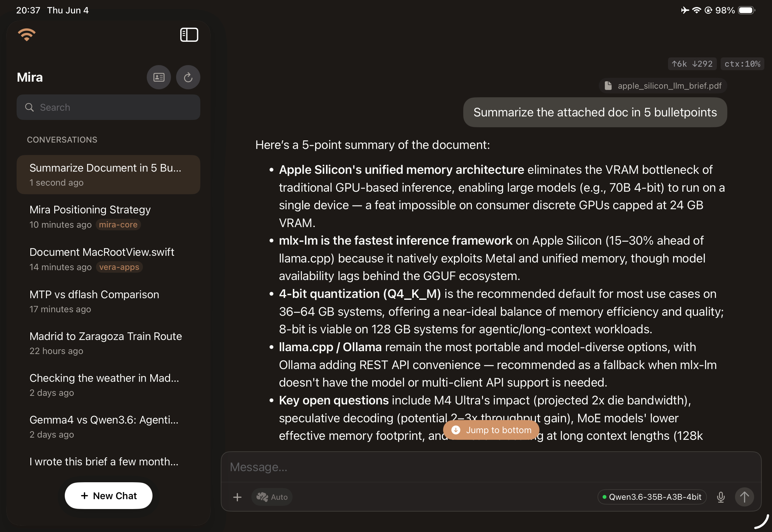Viewport: 772px width, 532px height.
Task: Click the mira-core tag
Action: (118, 225)
